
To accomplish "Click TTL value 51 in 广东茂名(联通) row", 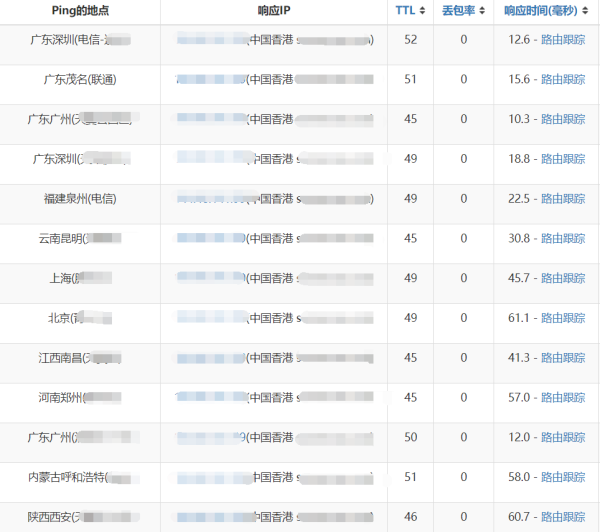I will click(411, 79).
